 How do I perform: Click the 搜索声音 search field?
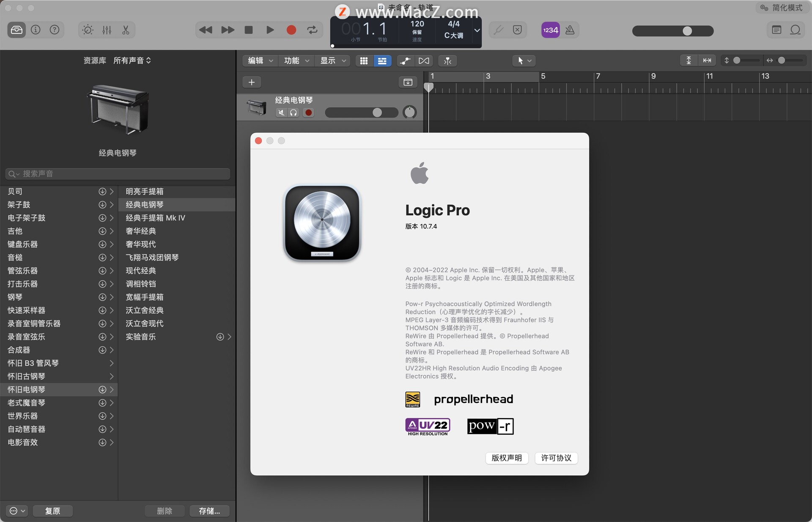[118, 174]
